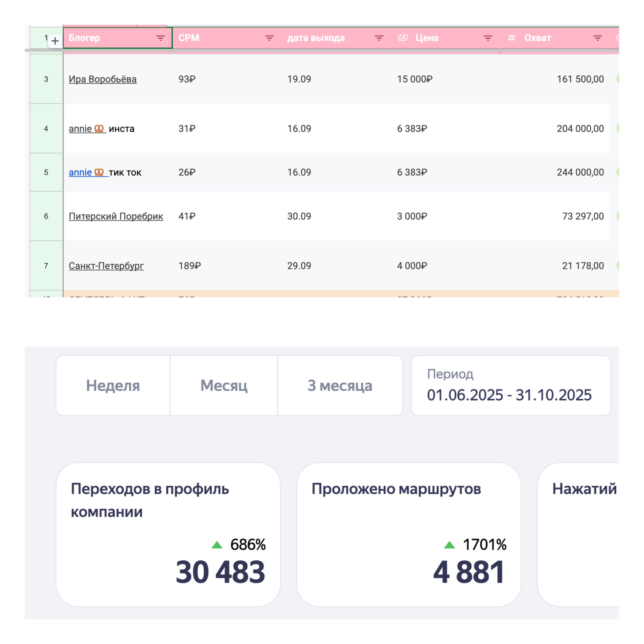Screen dimensions: 644x644
Task: Open filter for CPM column
Action: coord(269,38)
